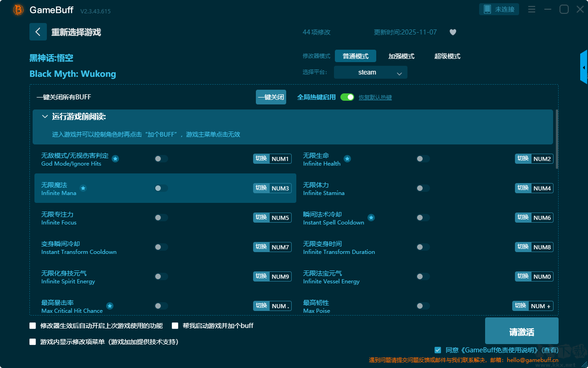
Task: Click the heart favorite icon
Action: pos(453,32)
